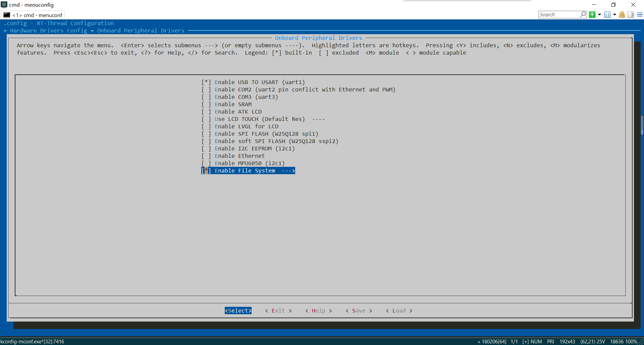Screen dimensions: 644x345
Task: Click the < Help > button
Action: (x=319, y=310)
